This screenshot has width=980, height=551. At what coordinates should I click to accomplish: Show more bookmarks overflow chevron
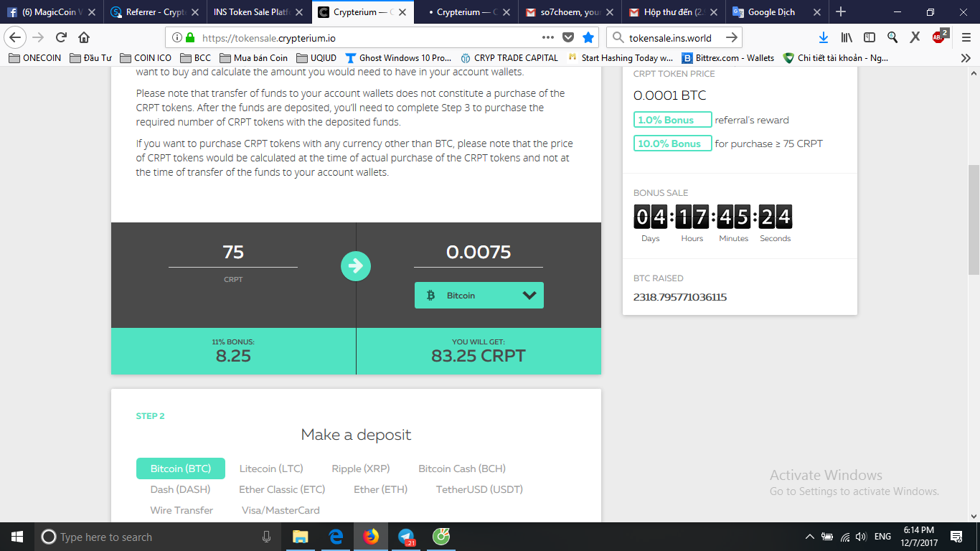[x=966, y=58]
